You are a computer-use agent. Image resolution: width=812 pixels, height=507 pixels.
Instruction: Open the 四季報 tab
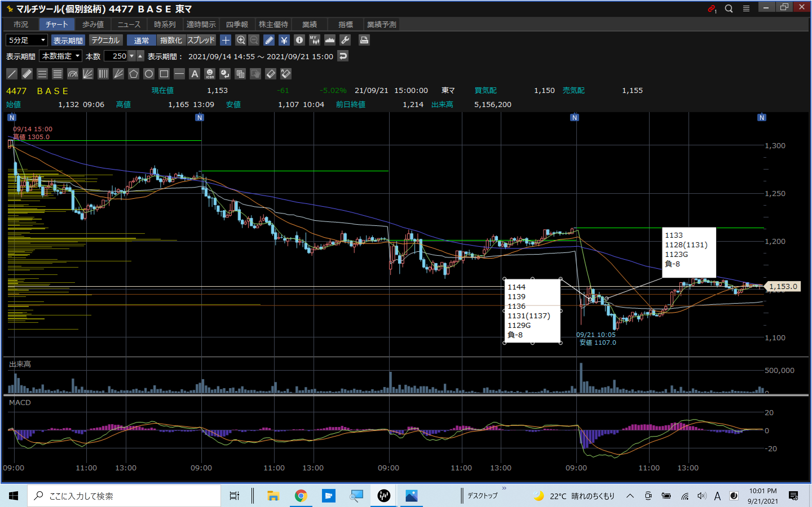coord(237,25)
